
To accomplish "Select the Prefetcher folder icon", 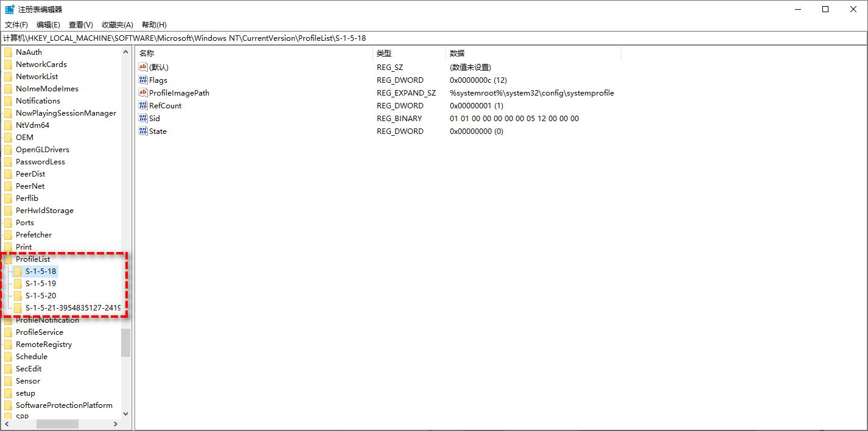I will pos(8,235).
